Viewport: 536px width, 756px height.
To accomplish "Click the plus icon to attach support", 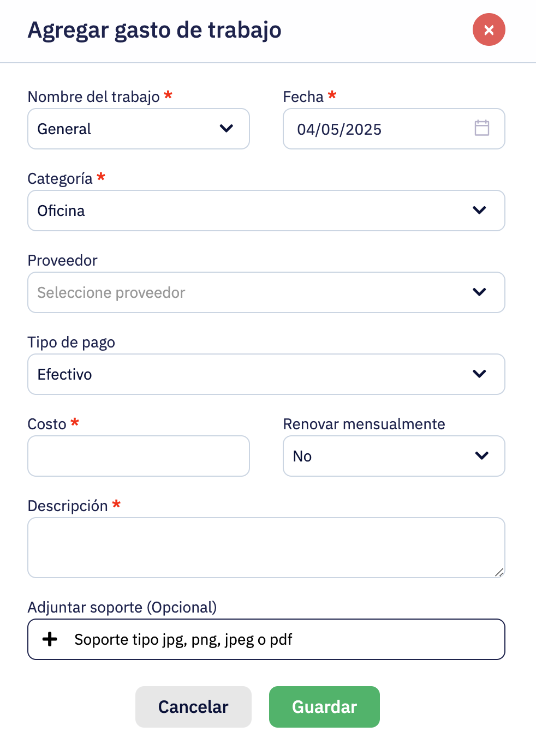I will click(50, 639).
